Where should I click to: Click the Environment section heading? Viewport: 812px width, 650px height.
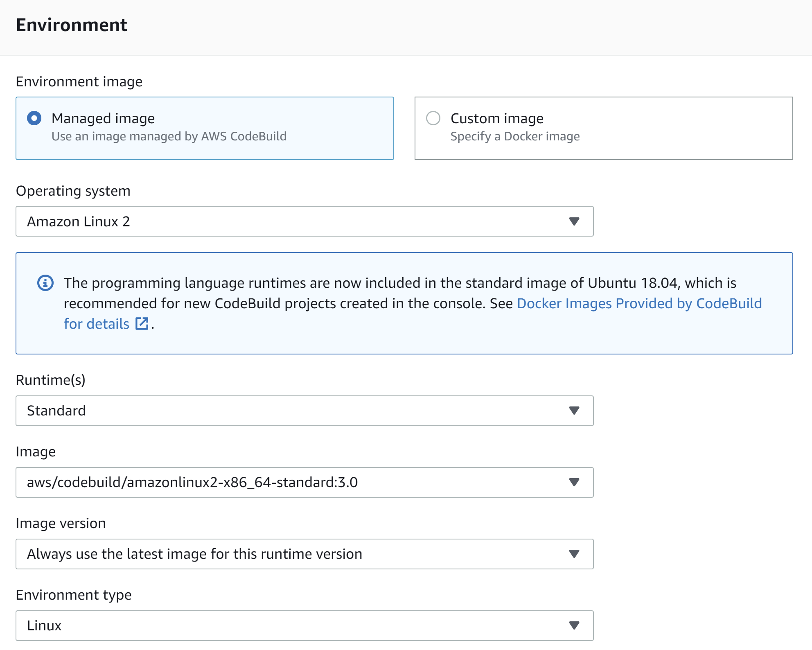tap(72, 25)
